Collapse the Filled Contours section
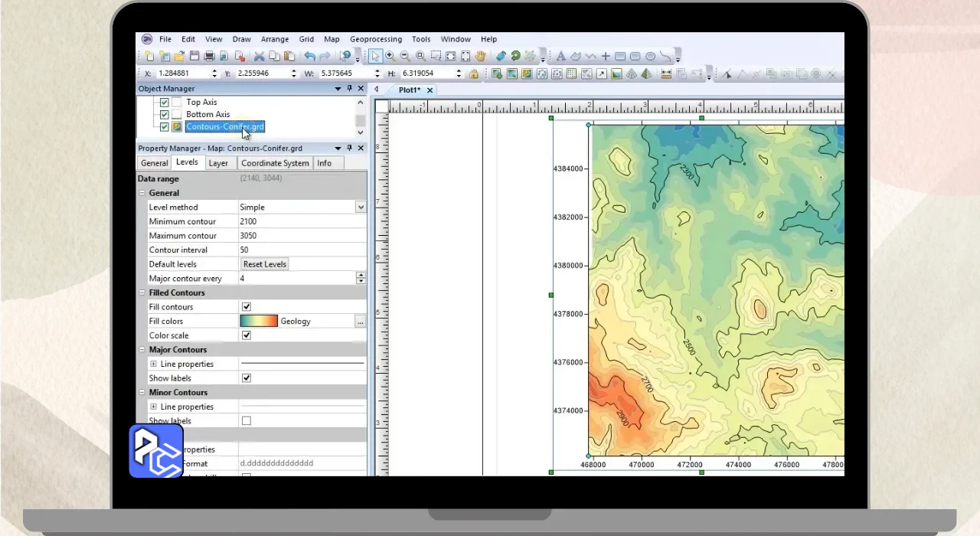Viewport: 980px width, 536px height. pos(142,293)
